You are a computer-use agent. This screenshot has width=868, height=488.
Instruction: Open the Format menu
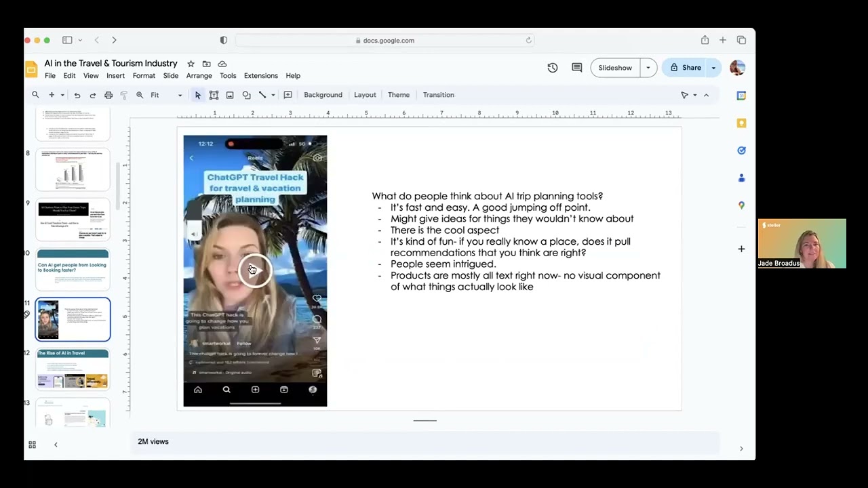coord(144,76)
